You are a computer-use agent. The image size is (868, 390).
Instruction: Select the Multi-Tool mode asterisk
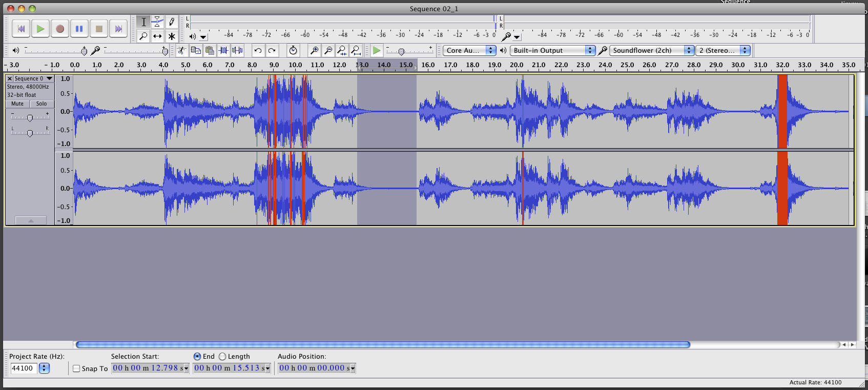pyautogui.click(x=172, y=36)
